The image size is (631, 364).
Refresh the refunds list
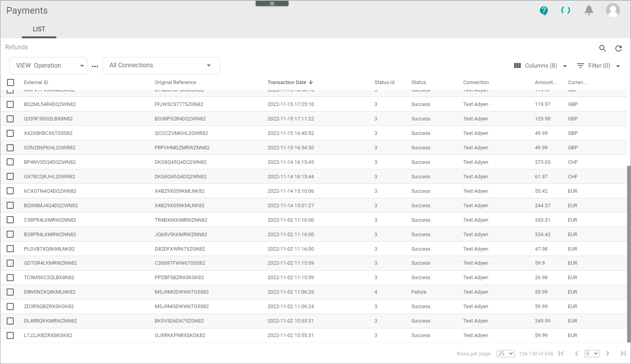(618, 48)
